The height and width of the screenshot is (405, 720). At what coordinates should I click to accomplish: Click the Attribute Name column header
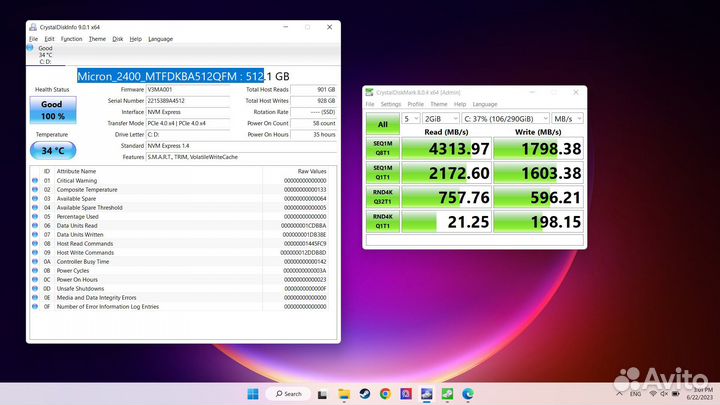[x=76, y=171]
